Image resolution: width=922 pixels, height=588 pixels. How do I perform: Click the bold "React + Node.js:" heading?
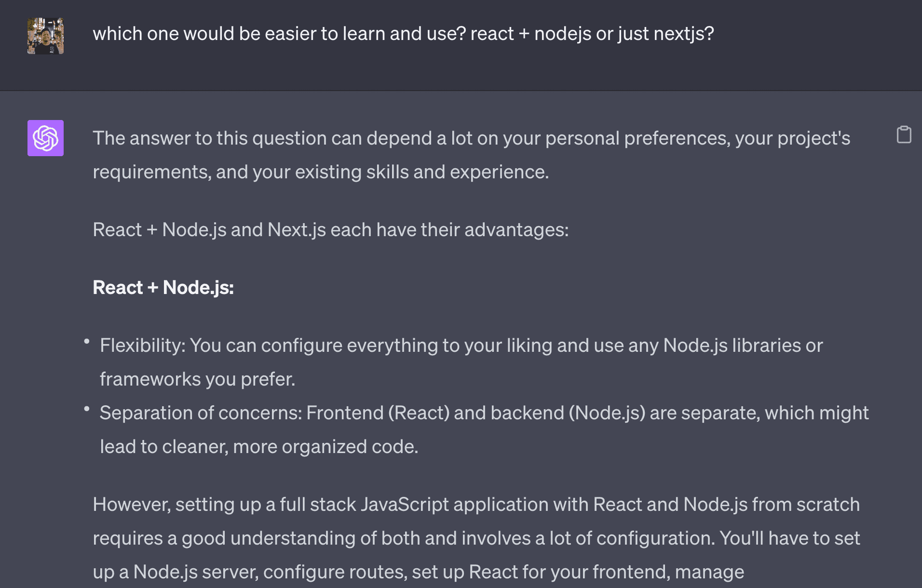(x=163, y=288)
